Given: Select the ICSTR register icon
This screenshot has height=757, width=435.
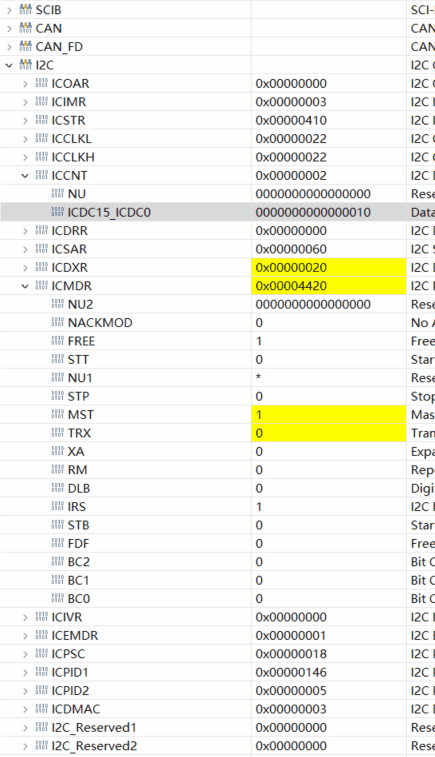Looking at the screenshot, I should click(x=42, y=120).
